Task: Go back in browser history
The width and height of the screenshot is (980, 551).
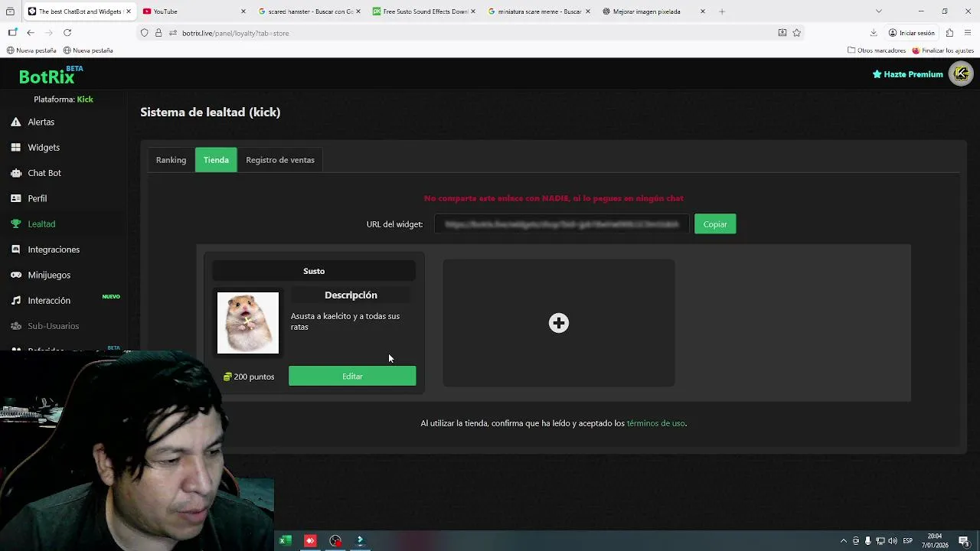Action: coord(31,33)
